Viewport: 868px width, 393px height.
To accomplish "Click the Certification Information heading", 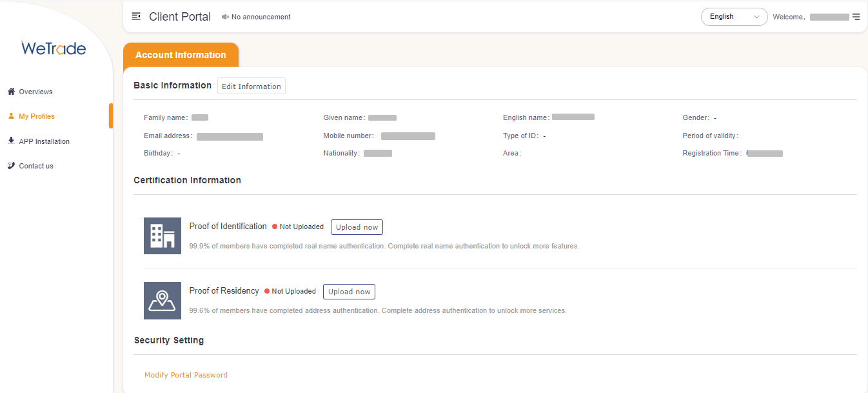I will (x=187, y=180).
